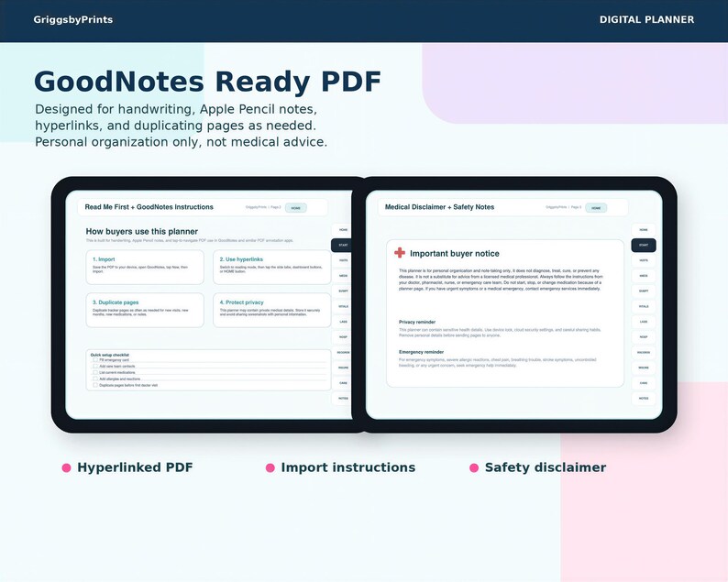This screenshot has width=728, height=582.
Task: Check 'Add allergies and reactions' box
Action: point(95,379)
